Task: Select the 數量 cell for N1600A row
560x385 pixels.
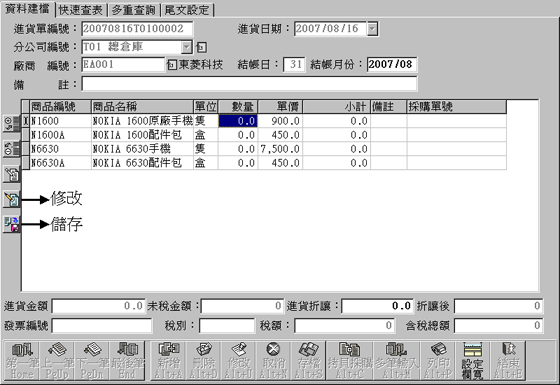Action: coord(238,135)
